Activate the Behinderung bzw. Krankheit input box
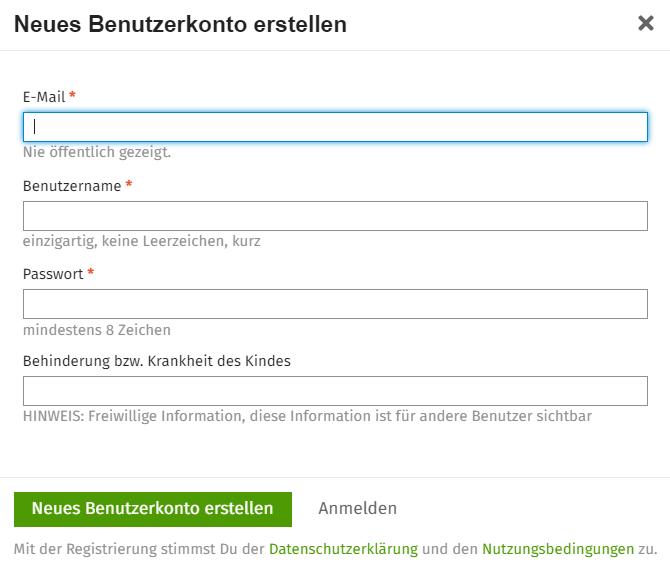Image resolution: width=670 pixels, height=568 pixels. 335,391
